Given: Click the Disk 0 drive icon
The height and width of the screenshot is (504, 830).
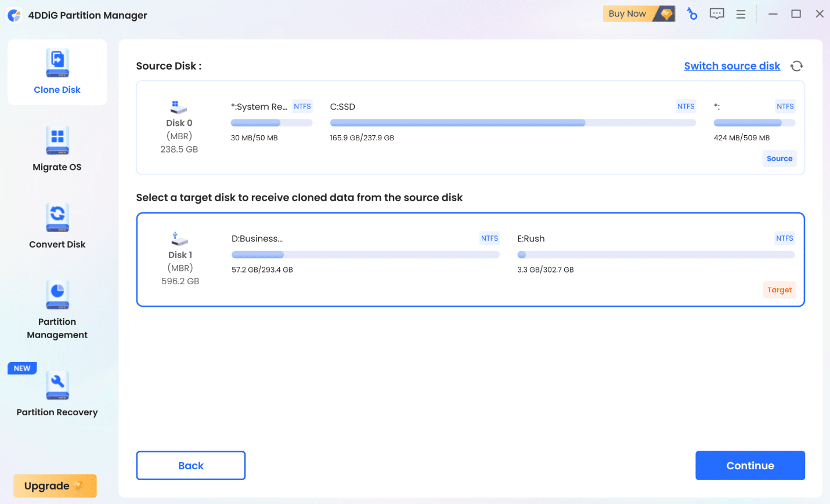Looking at the screenshot, I should [x=179, y=107].
